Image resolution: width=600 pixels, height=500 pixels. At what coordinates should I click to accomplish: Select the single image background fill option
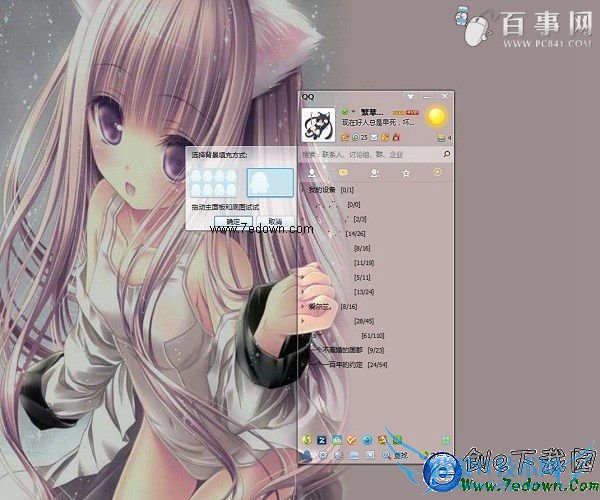tap(270, 182)
